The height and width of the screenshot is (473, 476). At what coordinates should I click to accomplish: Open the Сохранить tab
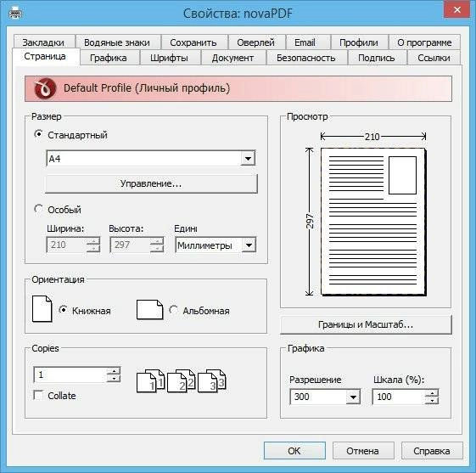pos(193,42)
